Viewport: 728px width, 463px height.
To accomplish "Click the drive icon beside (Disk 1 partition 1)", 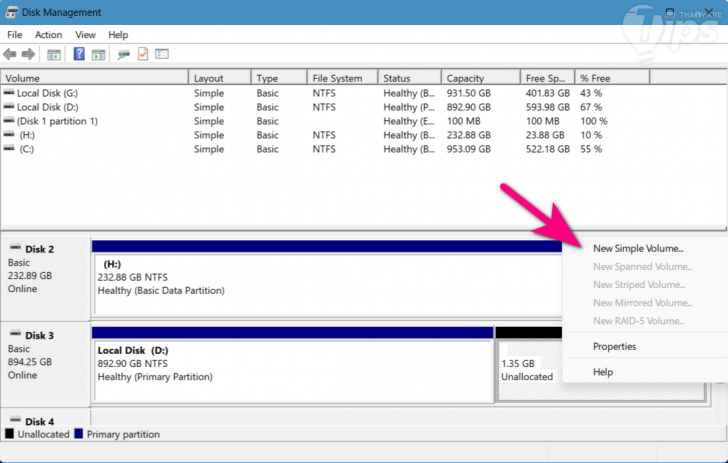I will click(x=9, y=121).
